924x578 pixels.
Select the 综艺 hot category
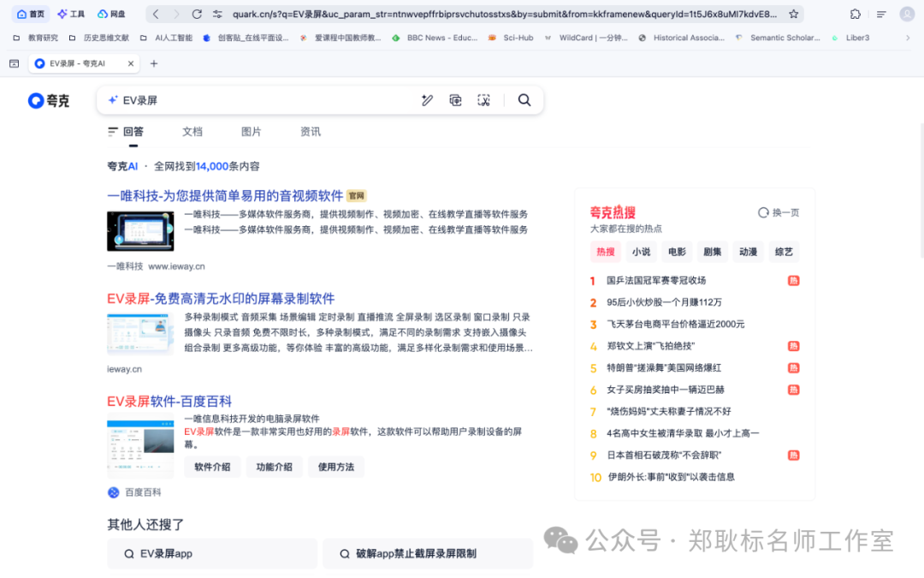[784, 252]
